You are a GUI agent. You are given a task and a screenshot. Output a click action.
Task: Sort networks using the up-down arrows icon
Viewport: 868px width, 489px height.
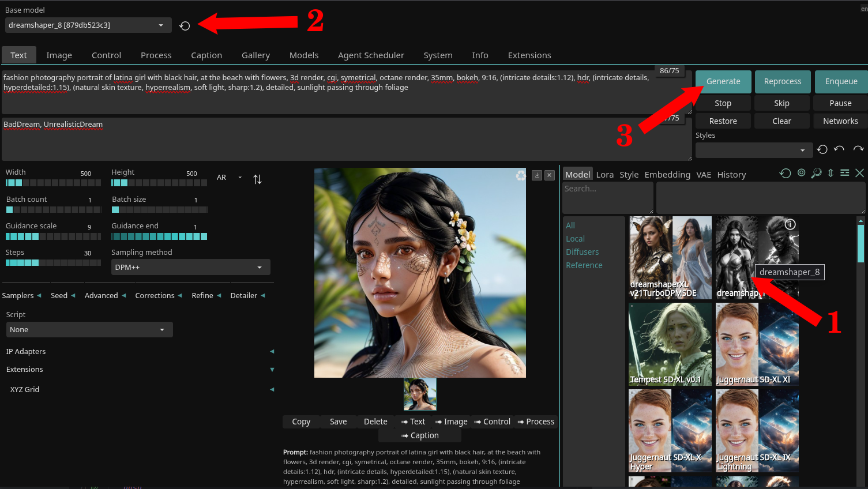[x=831, y=174]
